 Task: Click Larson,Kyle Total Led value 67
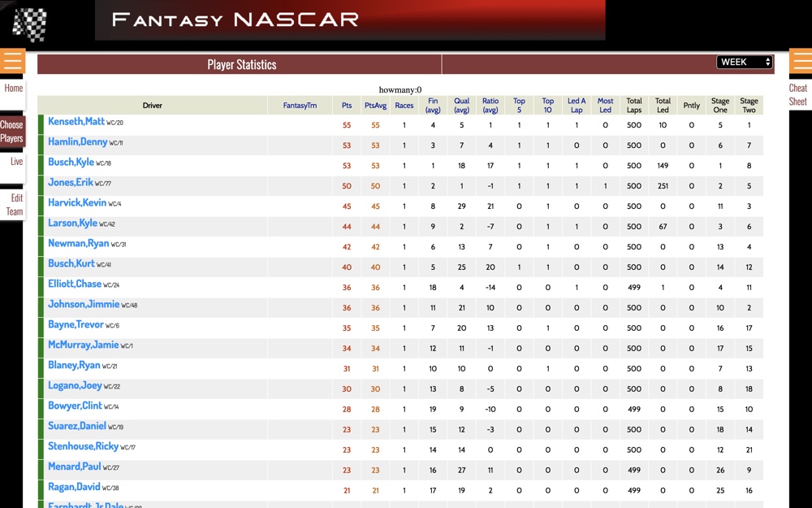point(663,227)
